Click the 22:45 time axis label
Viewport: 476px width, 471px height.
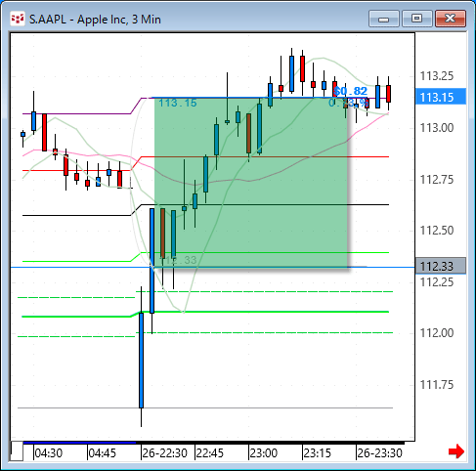210,453
